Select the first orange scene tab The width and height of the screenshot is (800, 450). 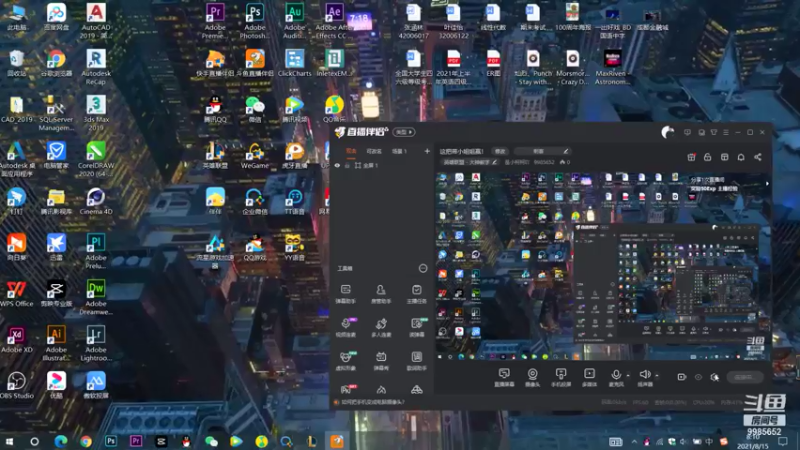tap(351, 151)
